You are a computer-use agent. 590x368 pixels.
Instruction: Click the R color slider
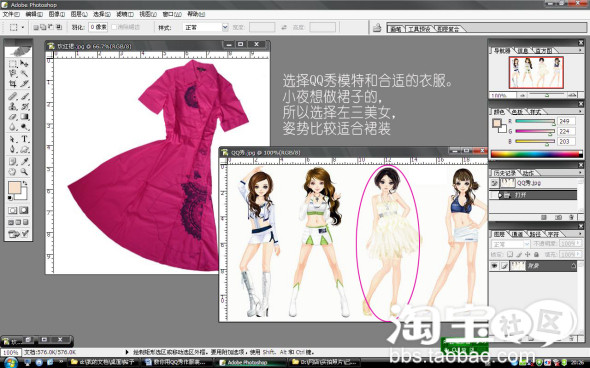535,121
